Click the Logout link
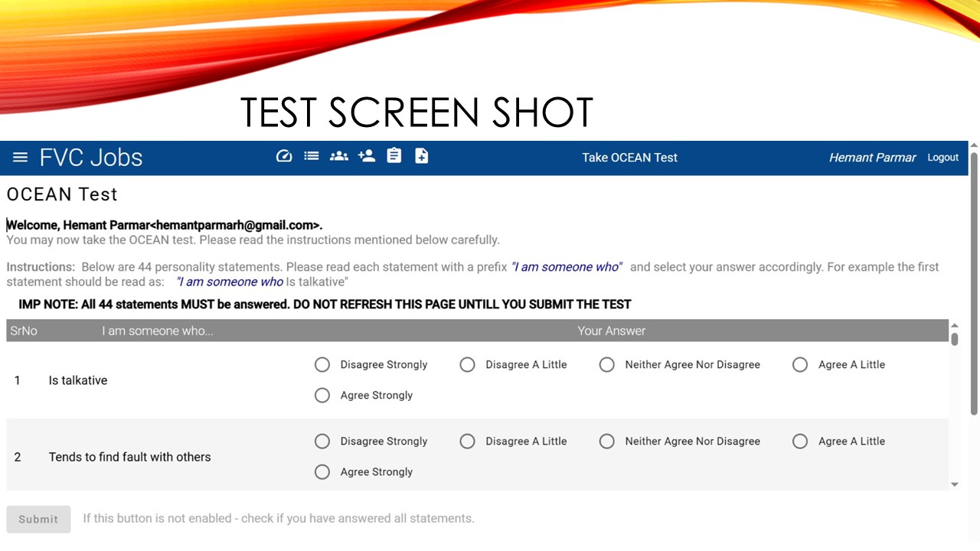This screenshot has height=551, width=980. point(943,158)
